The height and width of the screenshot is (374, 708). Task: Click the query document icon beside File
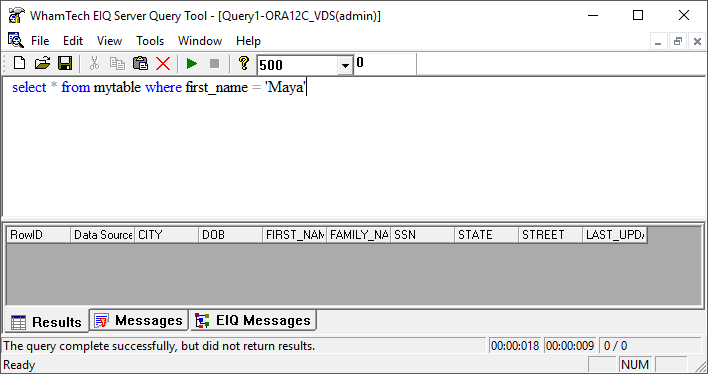(15, 40)
